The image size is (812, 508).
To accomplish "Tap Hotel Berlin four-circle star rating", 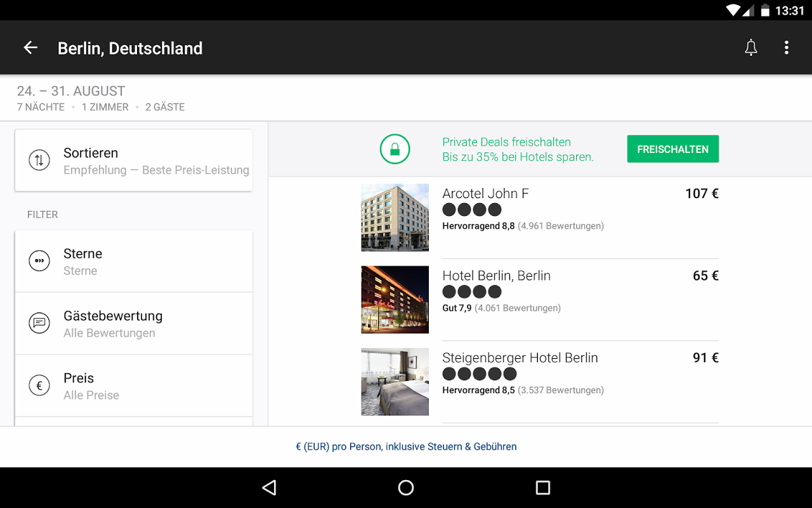I will [x=472, y=291].
